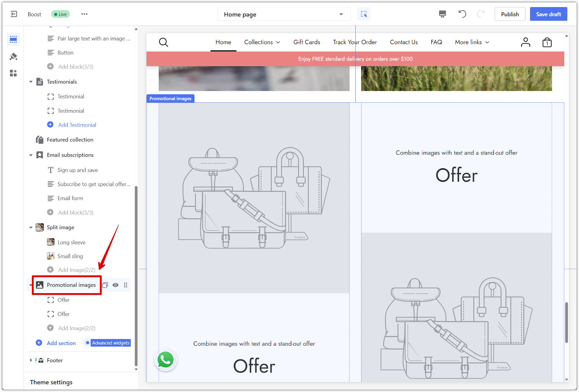Click the Footer section icon
Image resolution: width=579 pixels, height=392 pixels.
point(41,360)
